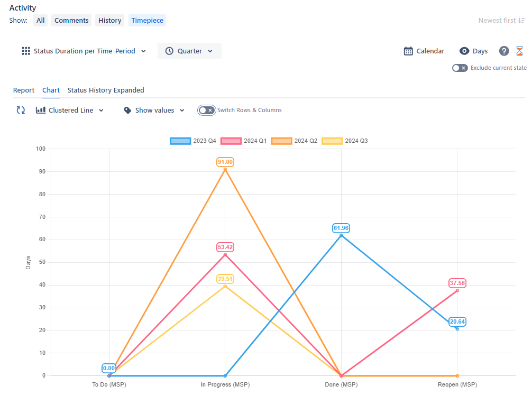
Task: Toggle Switch Rows & Columns
Action: (206, 110)
